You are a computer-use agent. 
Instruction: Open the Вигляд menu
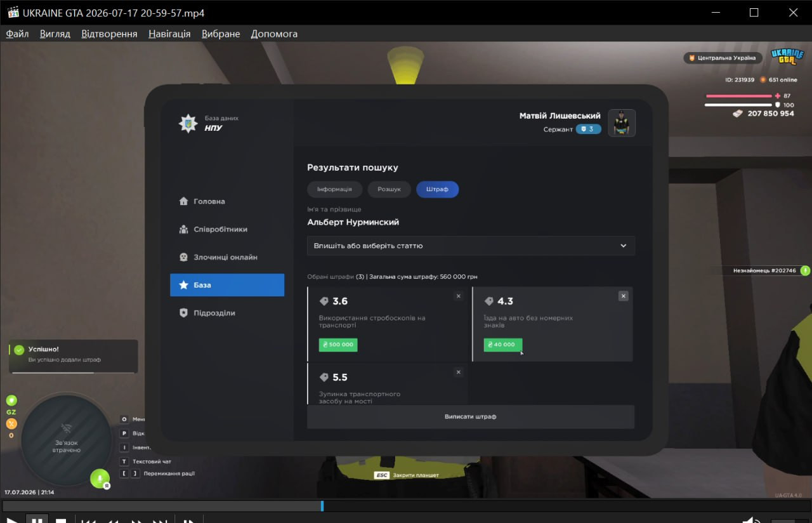coord(55,34)
